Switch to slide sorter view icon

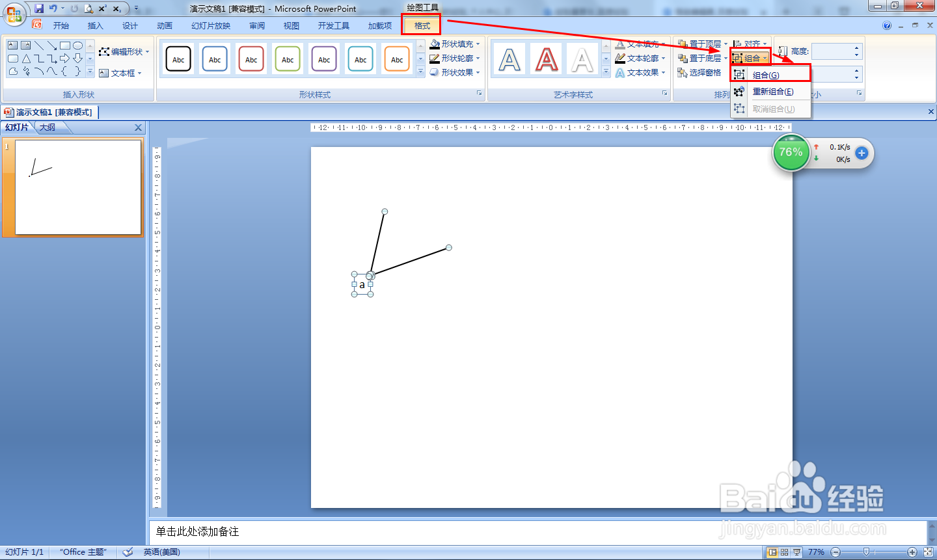click(785, 552)
